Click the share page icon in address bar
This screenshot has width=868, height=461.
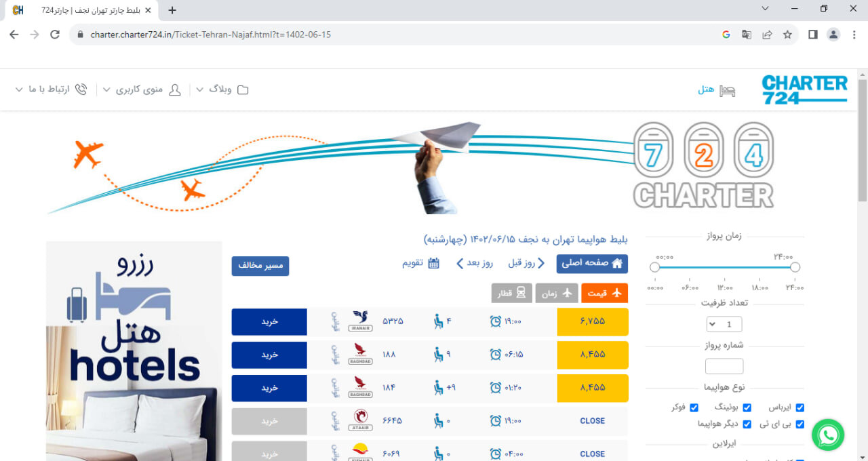click(x=767, y=35)
